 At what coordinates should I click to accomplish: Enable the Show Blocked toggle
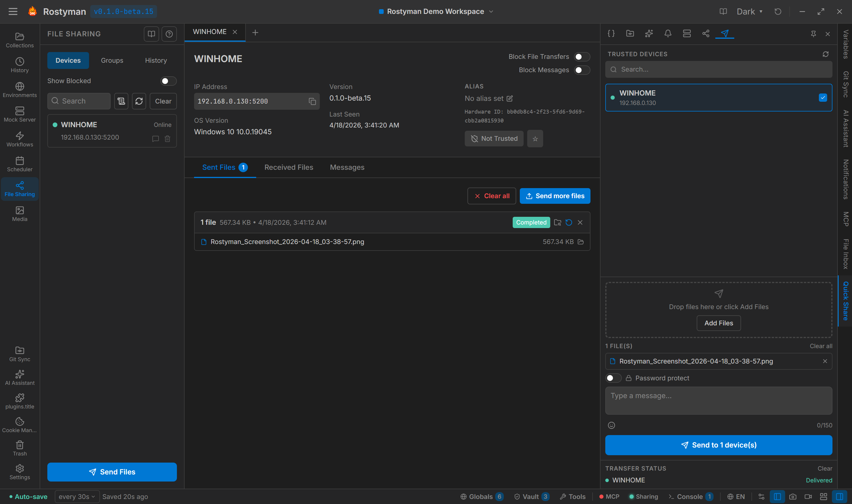(x=168, y=81)
